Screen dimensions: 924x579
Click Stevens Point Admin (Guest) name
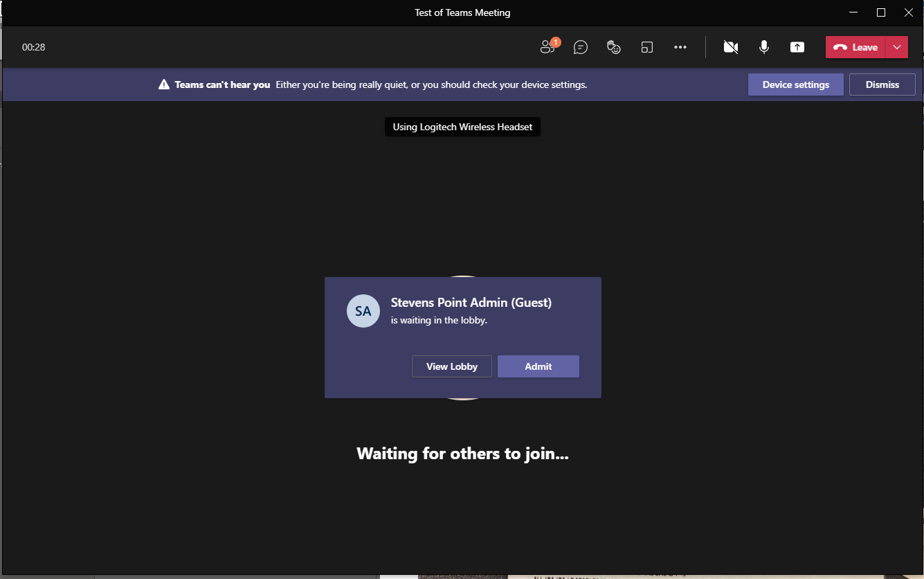(x=471, y=302)
